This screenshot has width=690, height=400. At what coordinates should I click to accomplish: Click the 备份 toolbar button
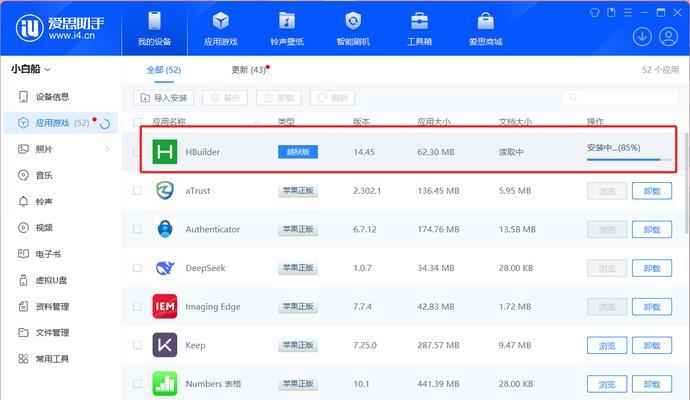pyautogui.click(x=225, y=98)
